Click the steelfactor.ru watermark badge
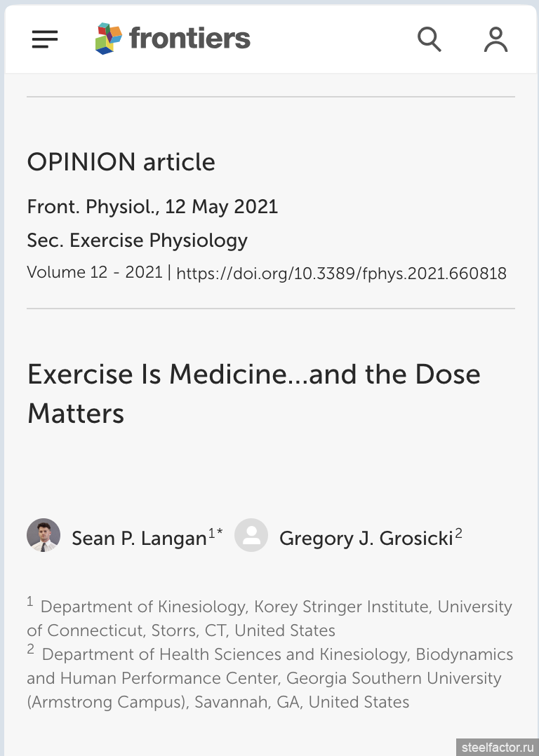539x756 pixels. [x=494, y=746]
